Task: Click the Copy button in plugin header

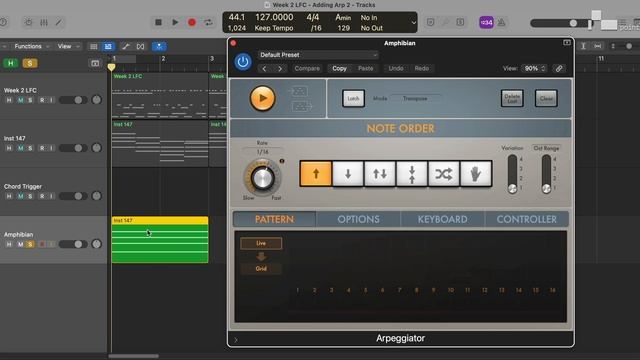Action: 339,69
